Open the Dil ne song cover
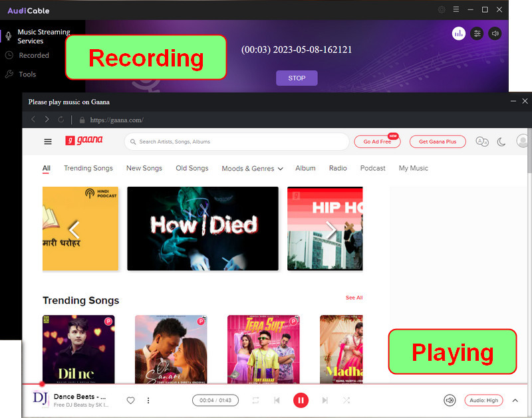Image resolution: width=532 pixels, height=418 pixels. click(x=78, y=349)
